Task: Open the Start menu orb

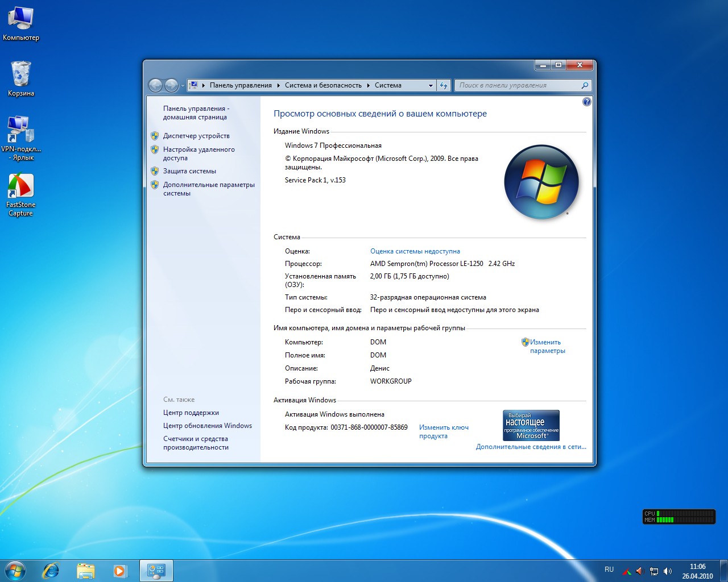Action: click(15, 571)
